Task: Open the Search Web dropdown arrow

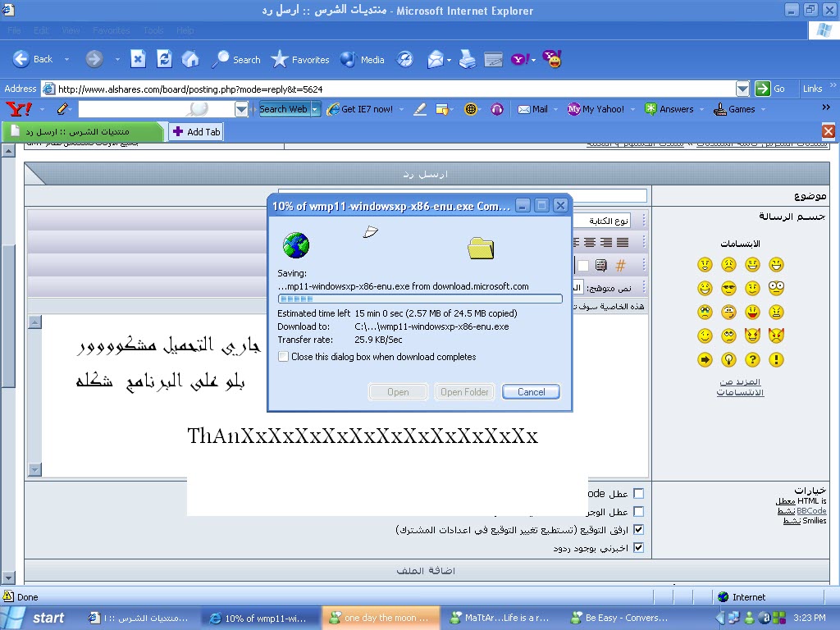Action: point(315,109)
